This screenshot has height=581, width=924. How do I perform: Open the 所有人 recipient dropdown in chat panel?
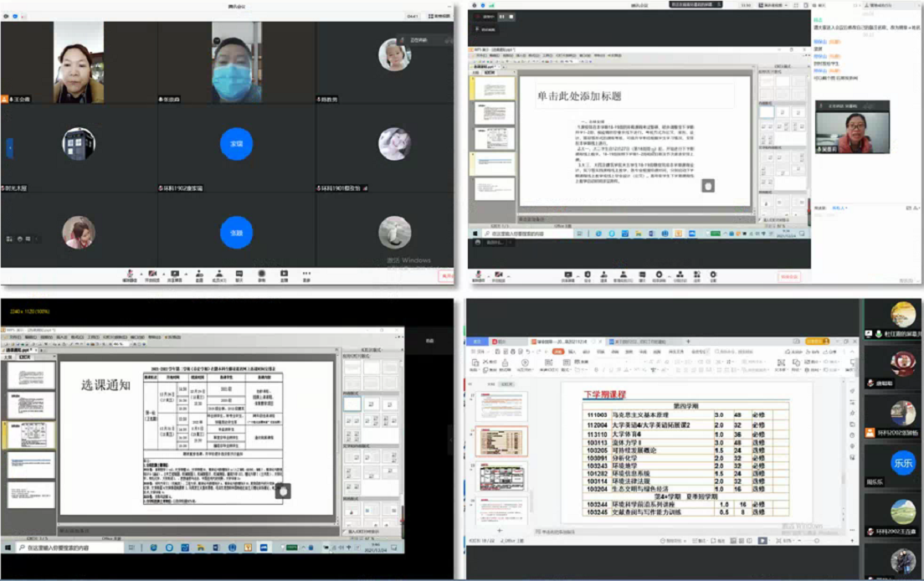(x=839, y=208)
